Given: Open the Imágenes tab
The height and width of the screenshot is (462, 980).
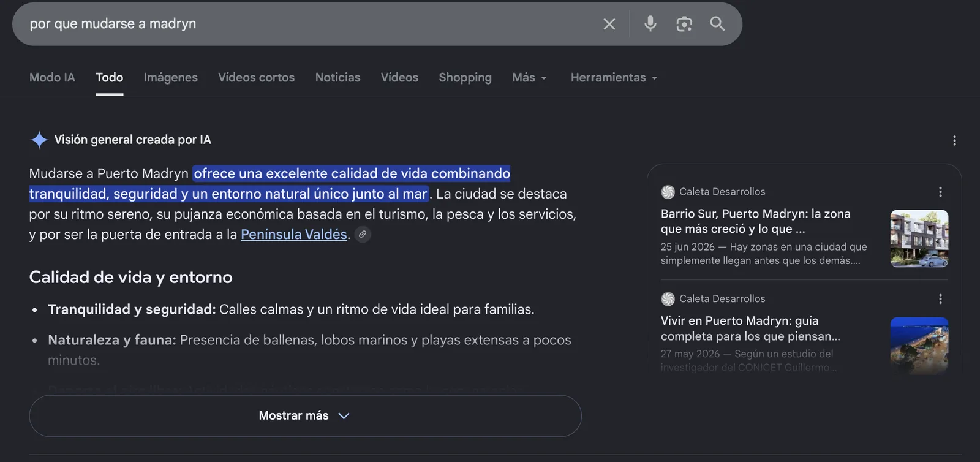Looking at the screenshot, I should (x=171, y=78).
